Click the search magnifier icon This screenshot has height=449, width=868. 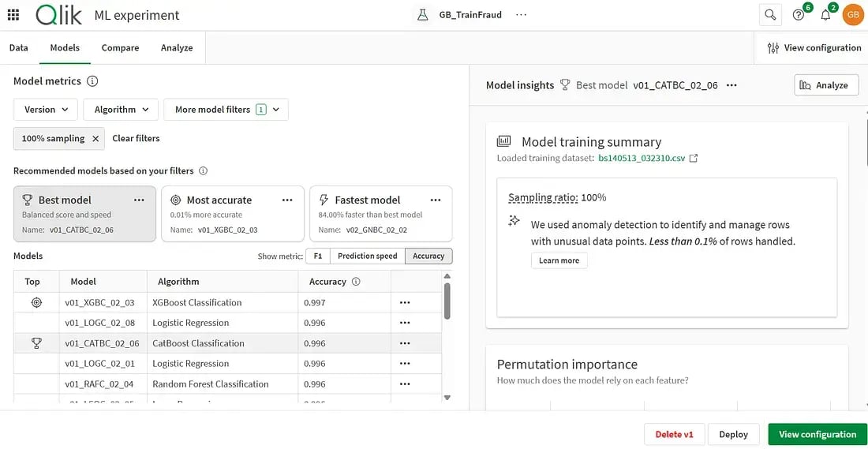coord(769,15)
